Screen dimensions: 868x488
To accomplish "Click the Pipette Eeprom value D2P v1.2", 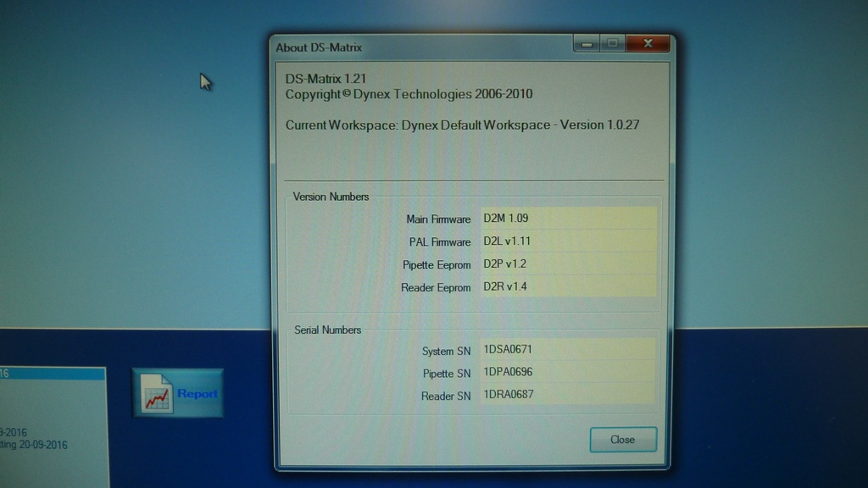I will 568,264.
